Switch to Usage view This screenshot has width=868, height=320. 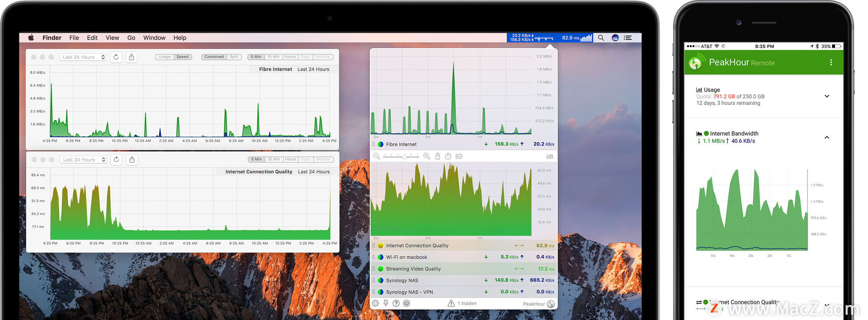click(x=165, y=57)
